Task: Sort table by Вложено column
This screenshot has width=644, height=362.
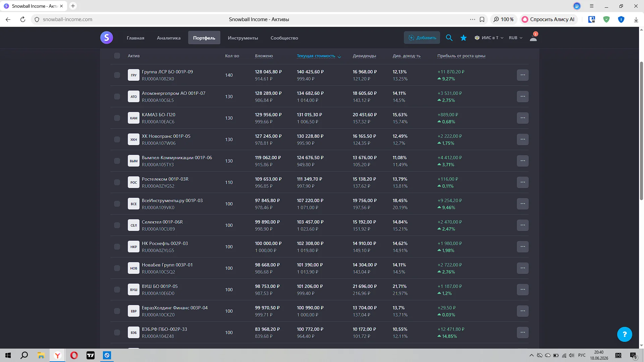Action: [264, 56]
